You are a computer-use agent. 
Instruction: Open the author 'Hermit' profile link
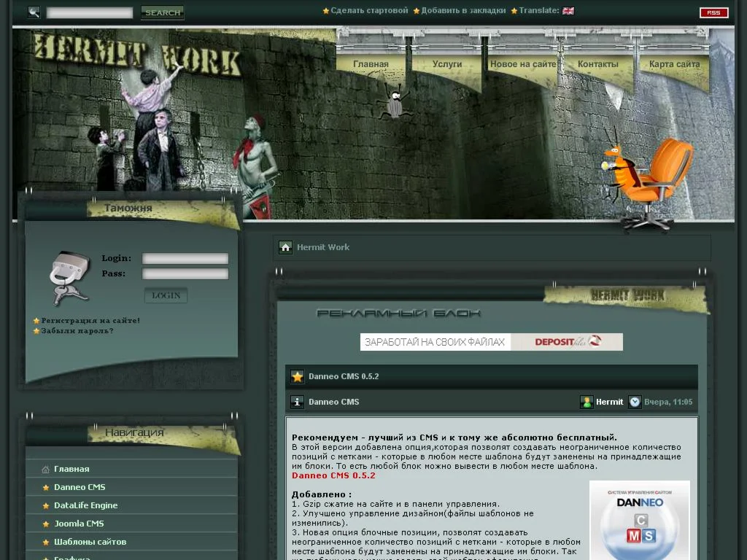pyautogui.click(x=609, y=402)
